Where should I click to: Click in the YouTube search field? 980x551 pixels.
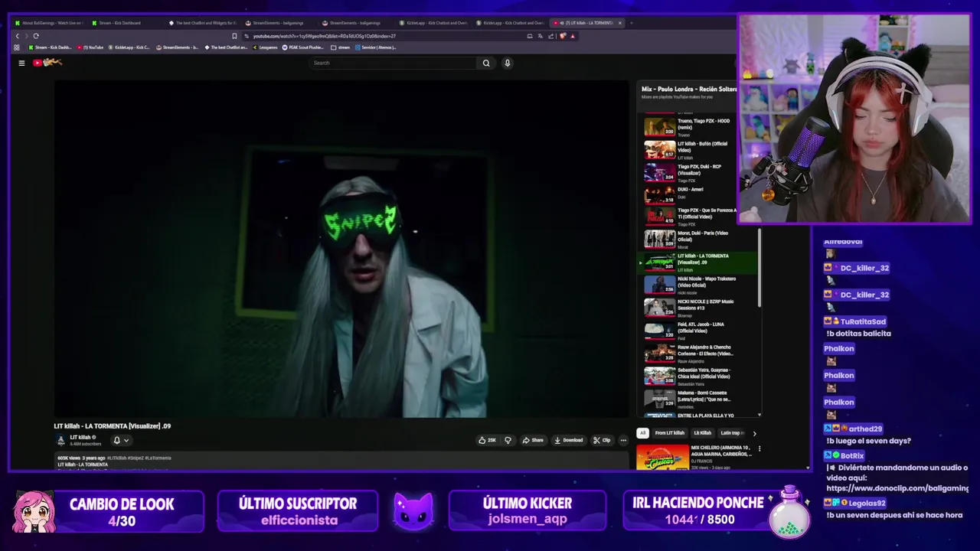tap(394, 63)
